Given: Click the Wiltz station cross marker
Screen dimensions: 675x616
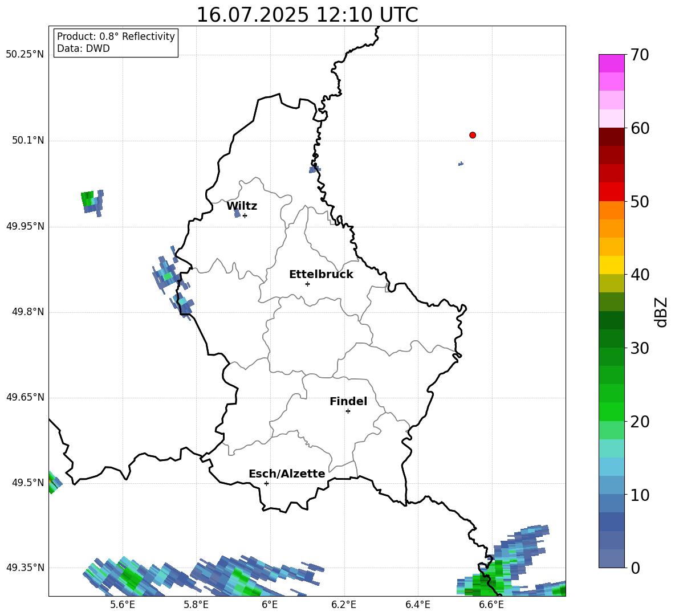Looking at the screenshot, I should 245,215.
